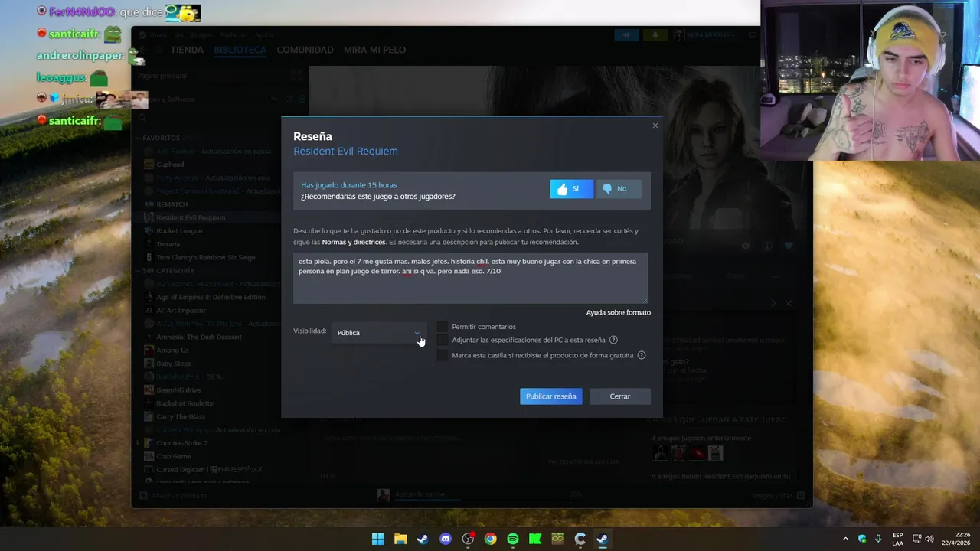Open help icon beside producto de forma gratuita
This screenshot has width=980, height=551.
642,355
